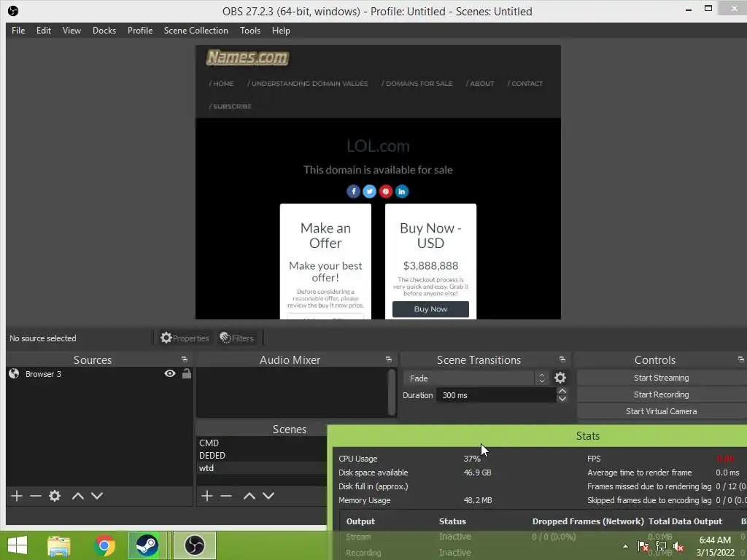The height and width of the screenshot is (560, 747).
Task: Select the DEDED scene
Action: point(262,456)
